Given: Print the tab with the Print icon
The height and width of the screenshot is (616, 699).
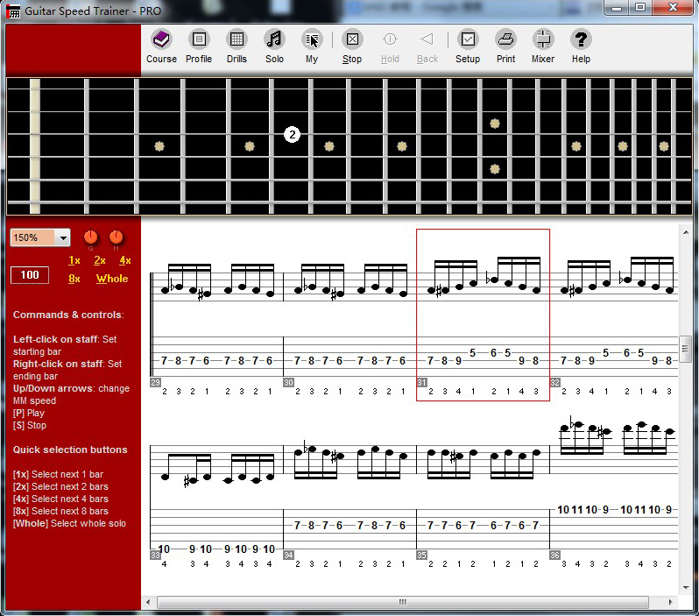Looking at the screenshot, I should coord(505,46).
